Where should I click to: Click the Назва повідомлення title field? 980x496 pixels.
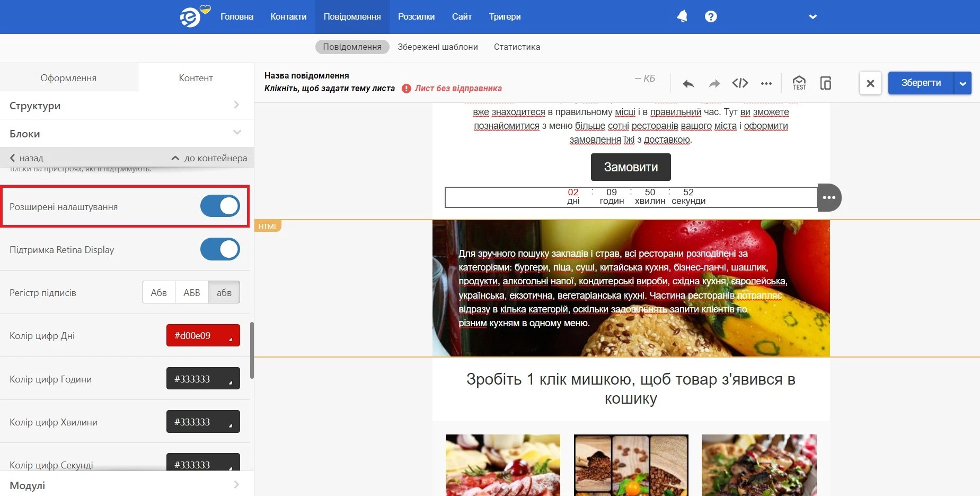pos(307,75)
